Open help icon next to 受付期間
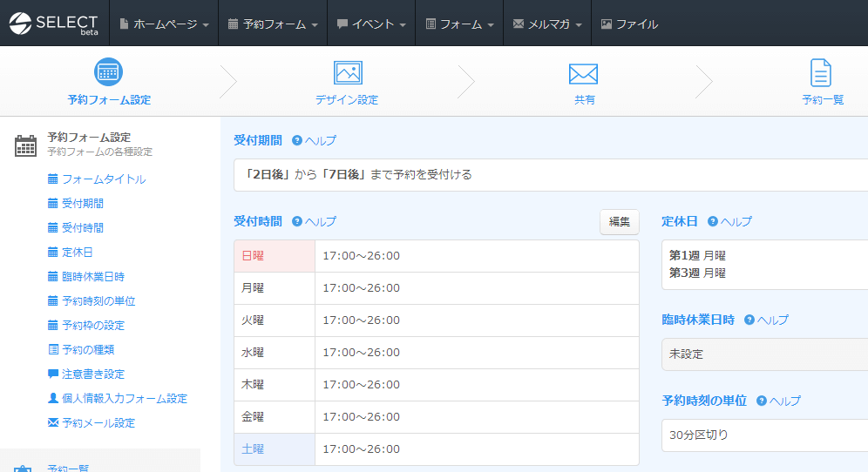The height and width of the screenshot is (472, 868). pyautogui.click(x=297, y=140)
